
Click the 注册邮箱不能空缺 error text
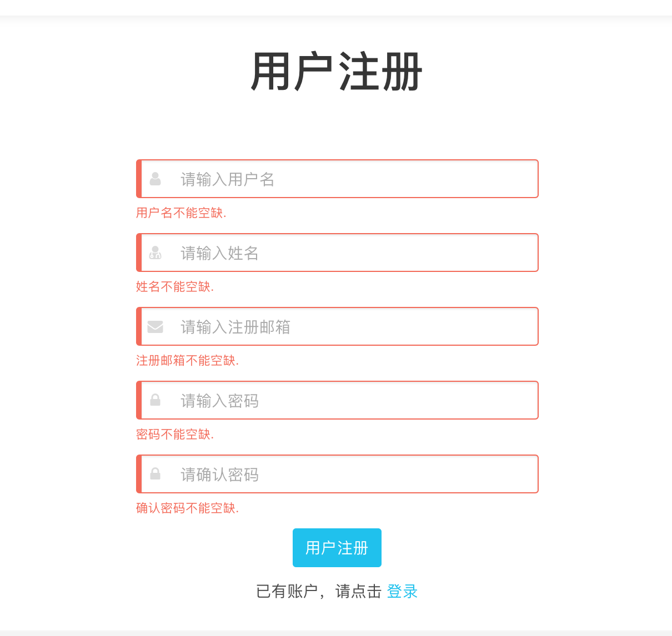pos(187,361)
